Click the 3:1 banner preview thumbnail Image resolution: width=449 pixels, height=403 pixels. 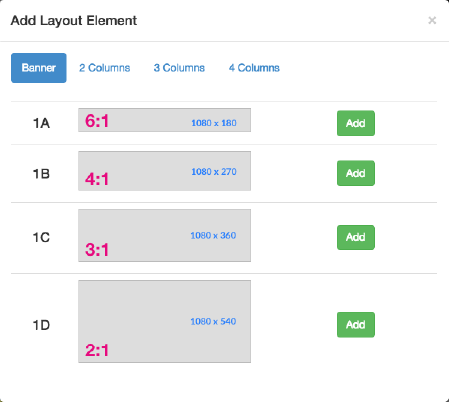coord(164,235)
